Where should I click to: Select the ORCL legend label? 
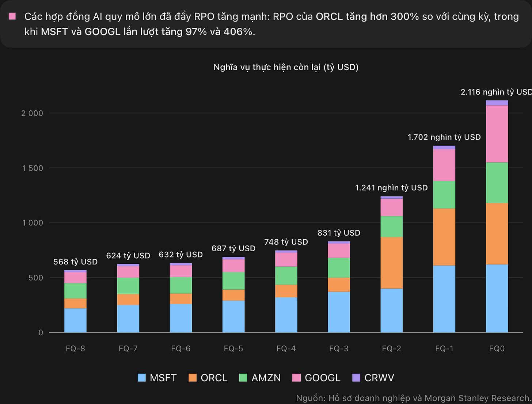click(x=214, y=378)
